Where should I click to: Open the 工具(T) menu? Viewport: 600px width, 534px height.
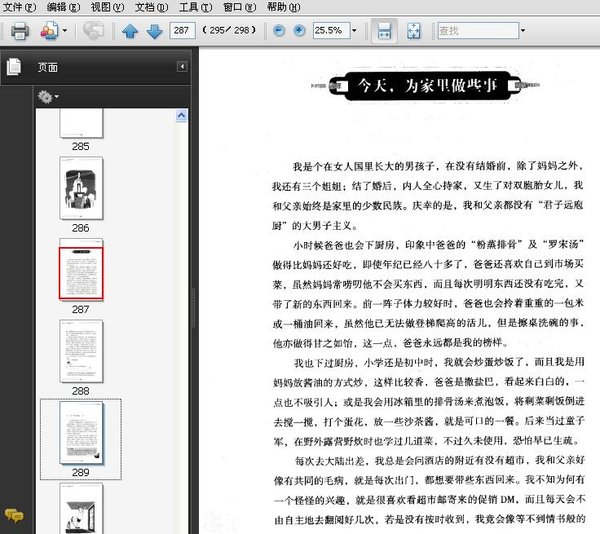tap(196, 7)
